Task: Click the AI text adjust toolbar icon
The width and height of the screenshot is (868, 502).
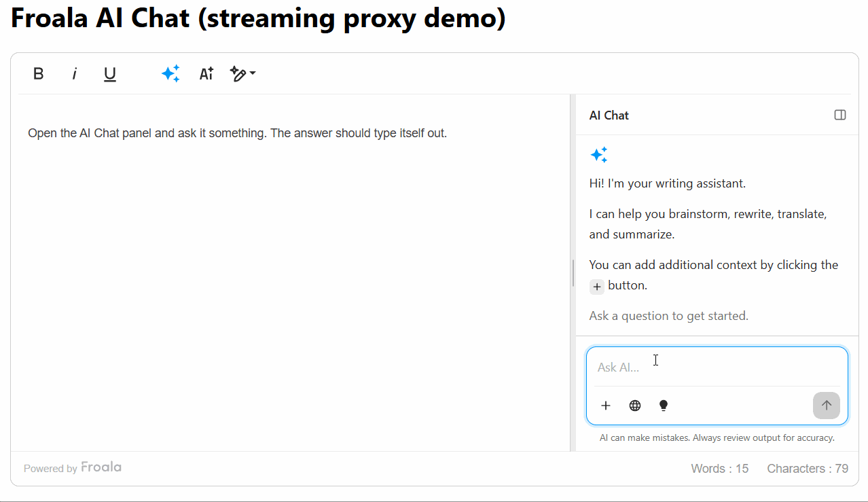Action: point(206,74)
